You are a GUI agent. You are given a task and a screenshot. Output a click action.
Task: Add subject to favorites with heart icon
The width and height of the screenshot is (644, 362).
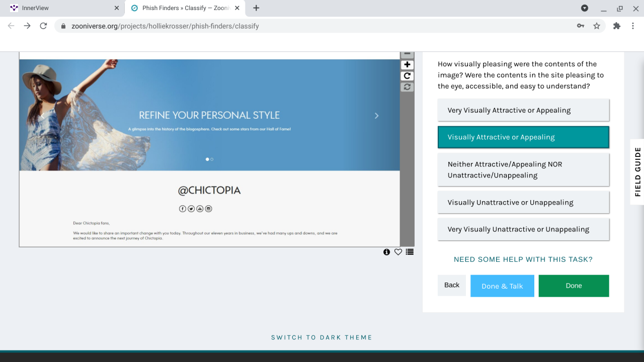[x=398, y=252]
